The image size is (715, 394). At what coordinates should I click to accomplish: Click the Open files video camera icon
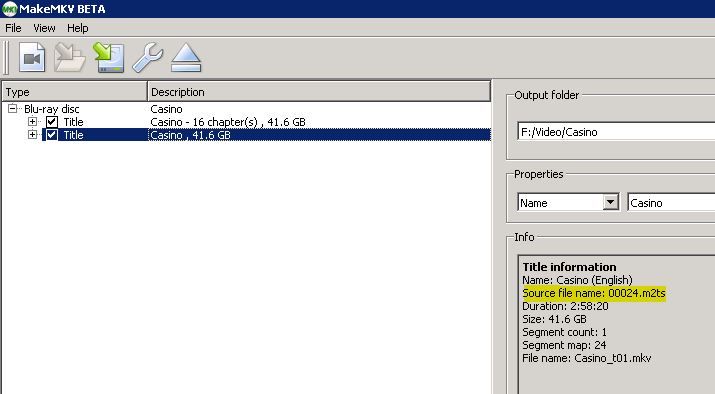tap(32, 57)
